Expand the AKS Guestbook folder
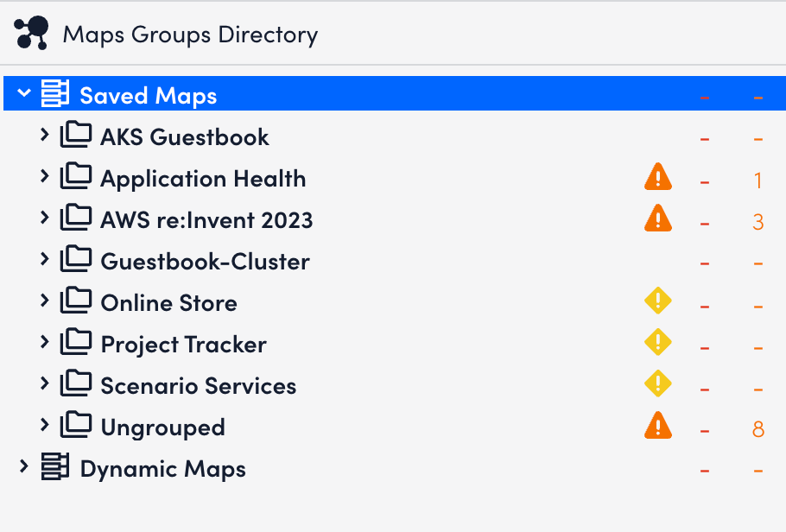Screen dimensions: 786x532 (x=45, y=135)
